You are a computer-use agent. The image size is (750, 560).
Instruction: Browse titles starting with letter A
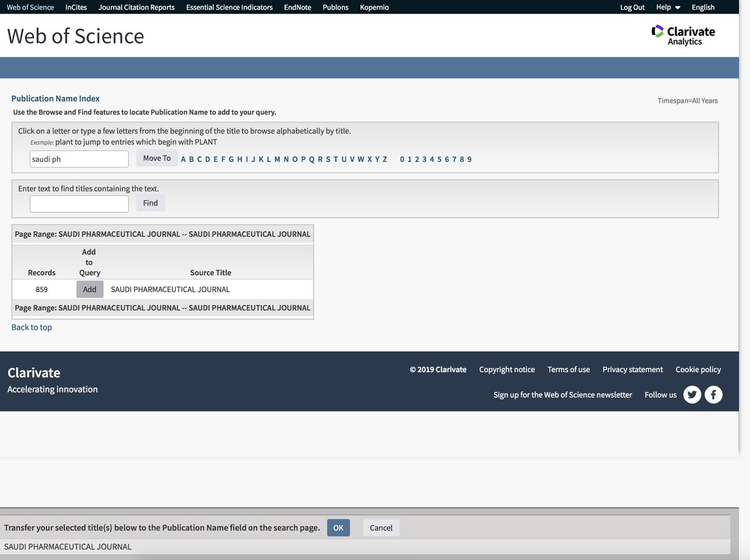point(183,159)
